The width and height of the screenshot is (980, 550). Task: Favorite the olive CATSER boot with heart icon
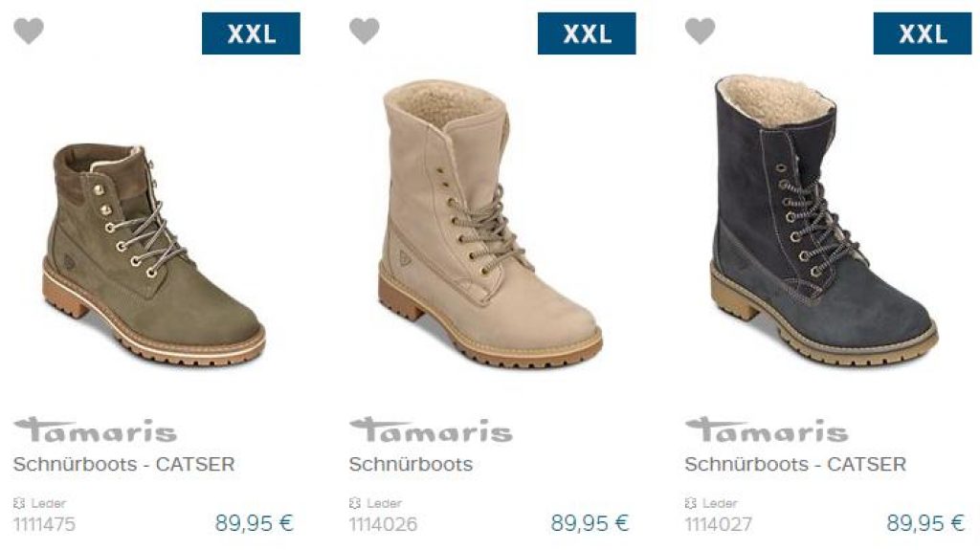click(29, 32)
